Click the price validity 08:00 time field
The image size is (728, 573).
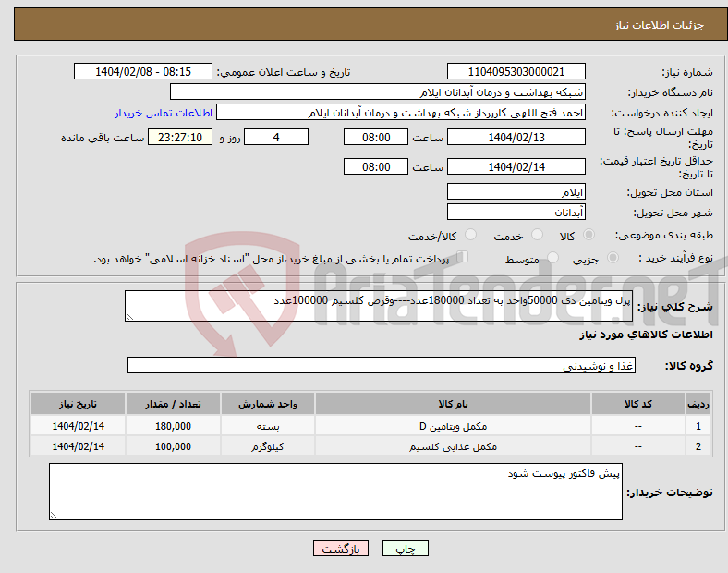[376, 166]
